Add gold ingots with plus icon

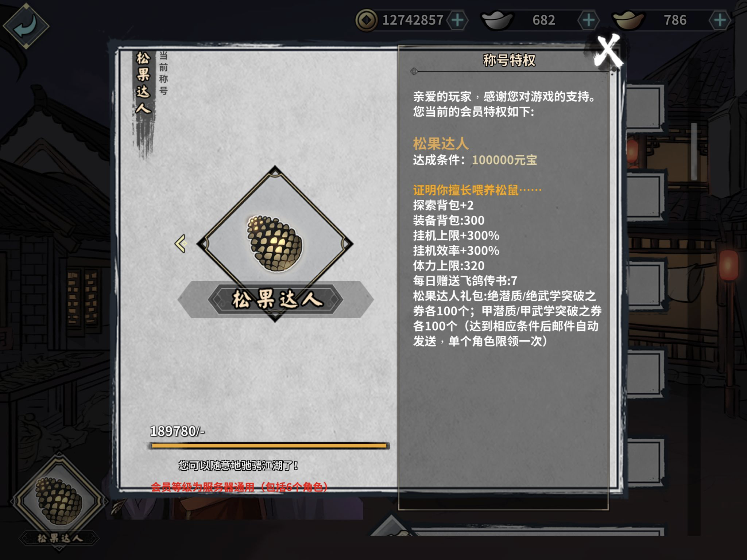[720, 20]
